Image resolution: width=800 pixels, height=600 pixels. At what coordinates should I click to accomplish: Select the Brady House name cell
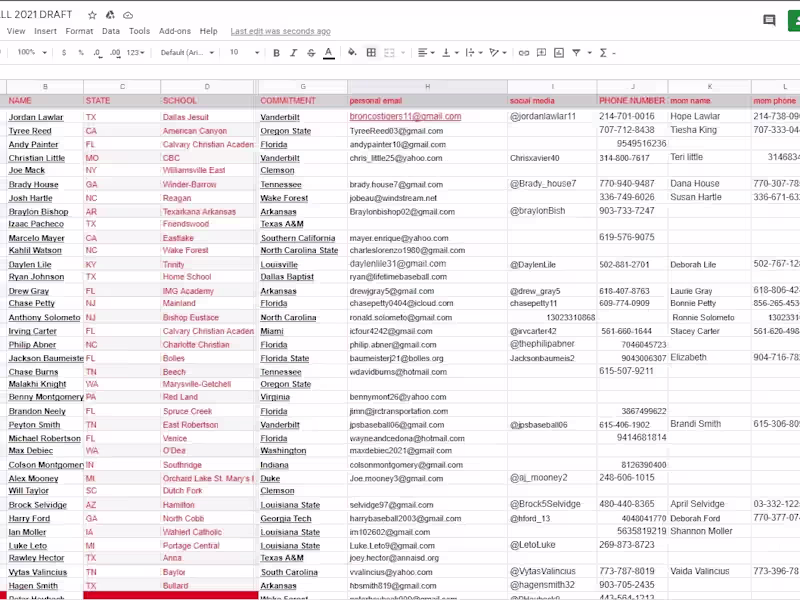[45, 184]
